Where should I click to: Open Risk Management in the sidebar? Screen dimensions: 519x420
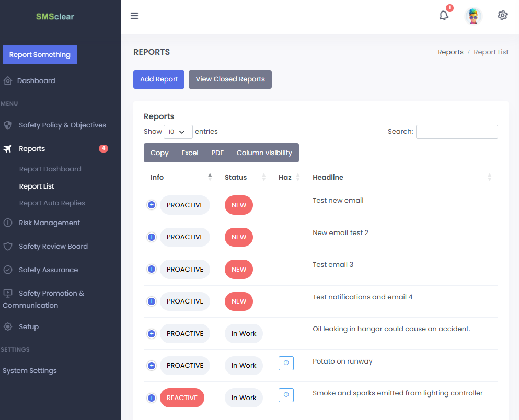[x=49, y=223]
